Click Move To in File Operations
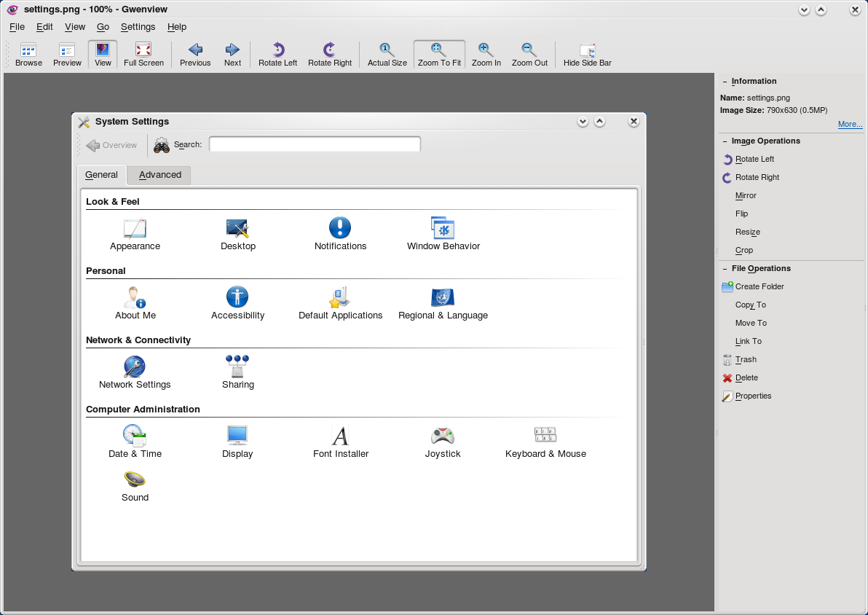 751,323
